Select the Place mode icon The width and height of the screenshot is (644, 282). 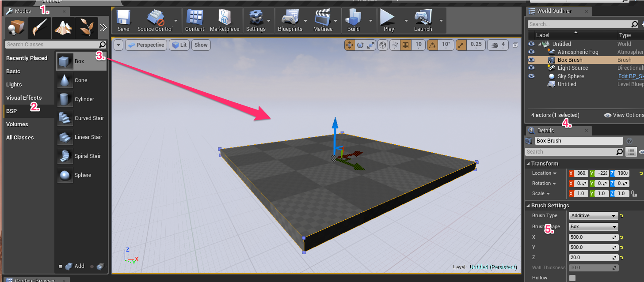17,27
